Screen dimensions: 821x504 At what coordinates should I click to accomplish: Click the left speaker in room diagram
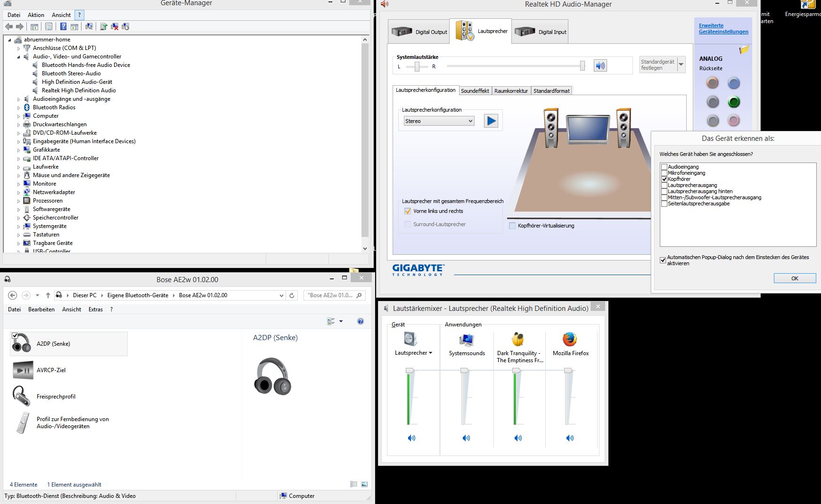551,128
